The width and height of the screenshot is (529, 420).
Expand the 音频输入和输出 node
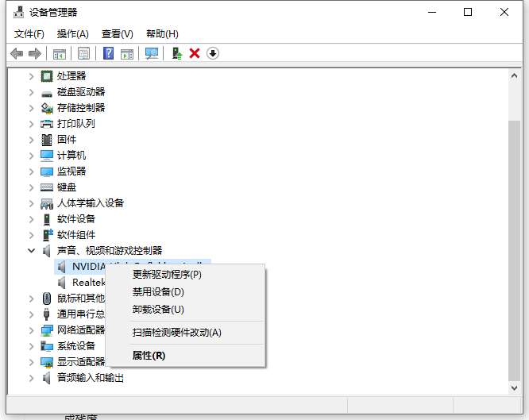tap(32, 378)
